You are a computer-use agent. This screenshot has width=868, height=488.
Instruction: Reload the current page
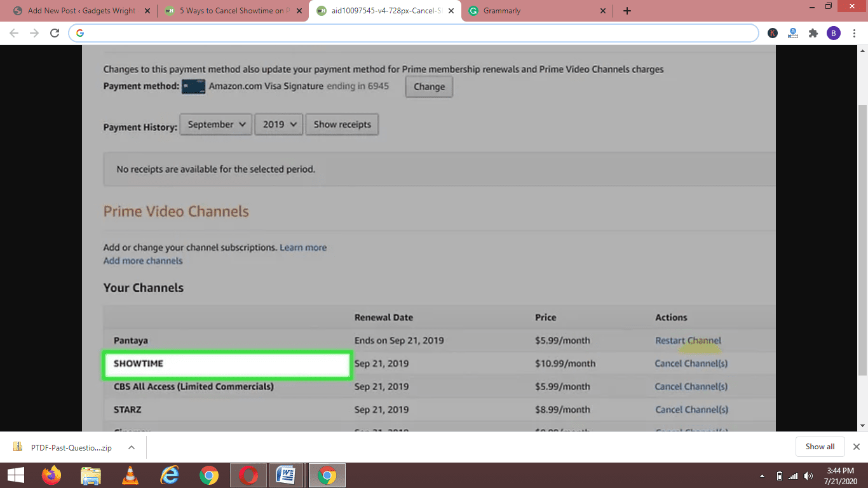pos(55,33)
